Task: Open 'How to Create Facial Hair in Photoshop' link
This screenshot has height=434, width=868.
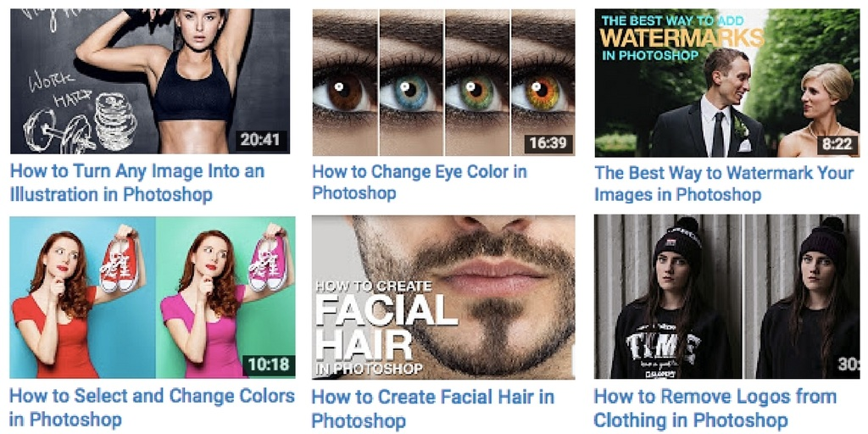Action: point(432,408)
